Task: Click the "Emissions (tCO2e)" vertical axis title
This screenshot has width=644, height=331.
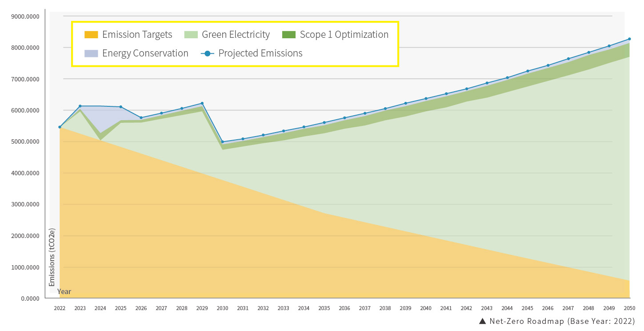Action: click(x=52, y=258)
